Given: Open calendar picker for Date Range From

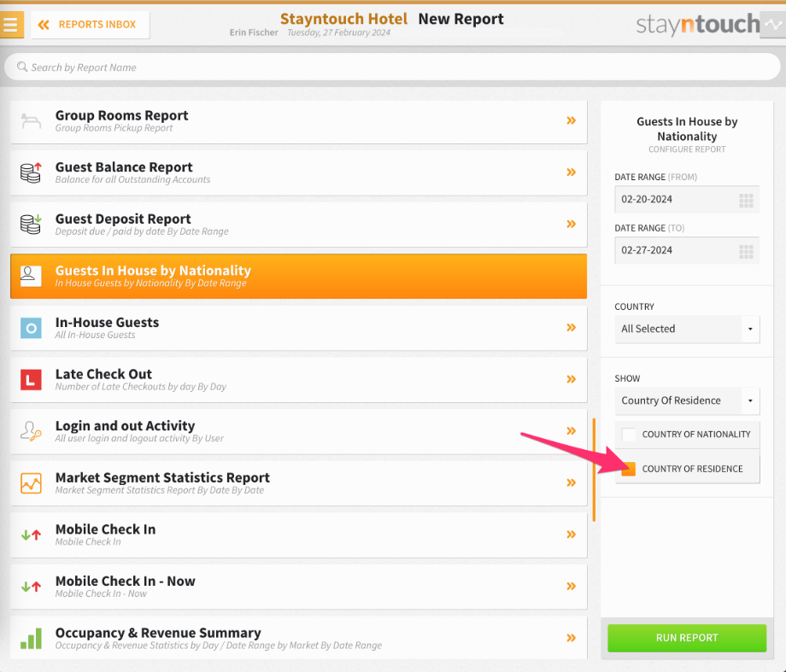Looking at the screenshot, I should (746, 201).
